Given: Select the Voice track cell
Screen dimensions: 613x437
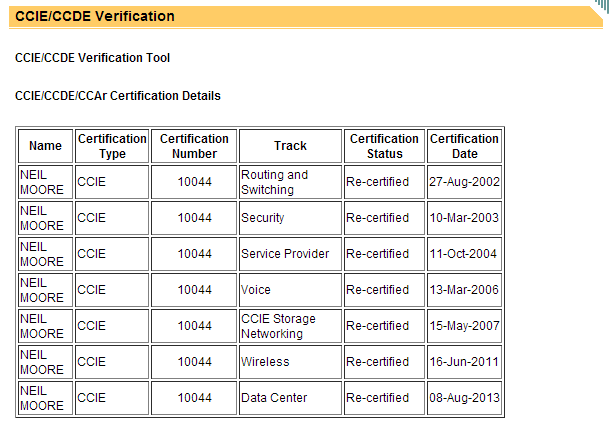Looking at the screenshot, I should pos(290,290).
